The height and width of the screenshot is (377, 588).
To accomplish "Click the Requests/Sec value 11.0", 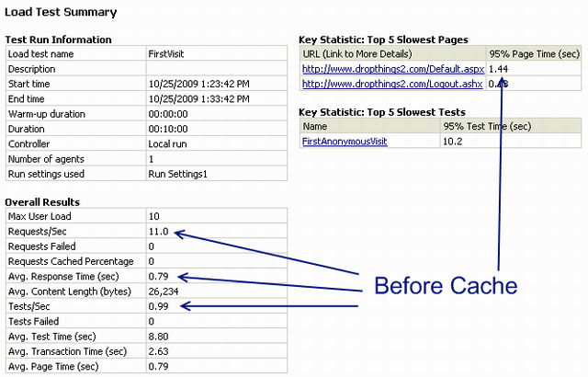I will pyautogui.click(x=159, y=232).
